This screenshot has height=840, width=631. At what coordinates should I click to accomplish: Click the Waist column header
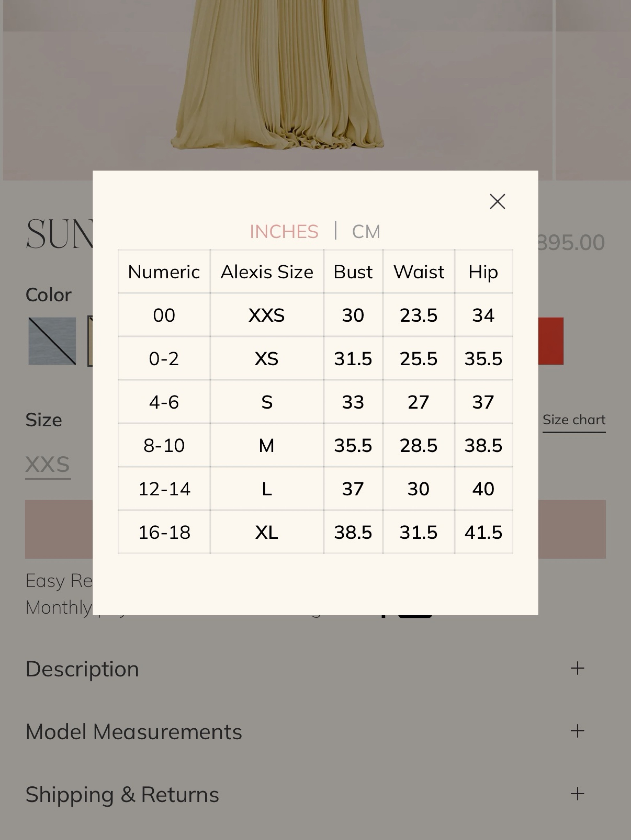point(419,272)
